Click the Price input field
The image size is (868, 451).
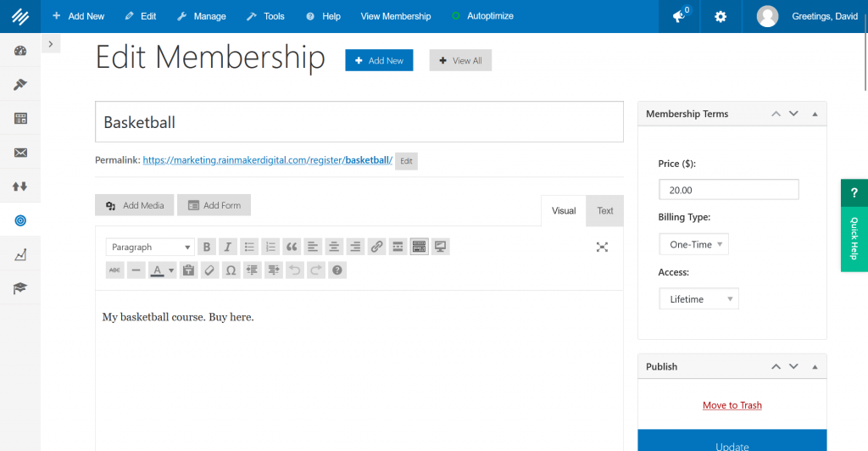(729, 190)
